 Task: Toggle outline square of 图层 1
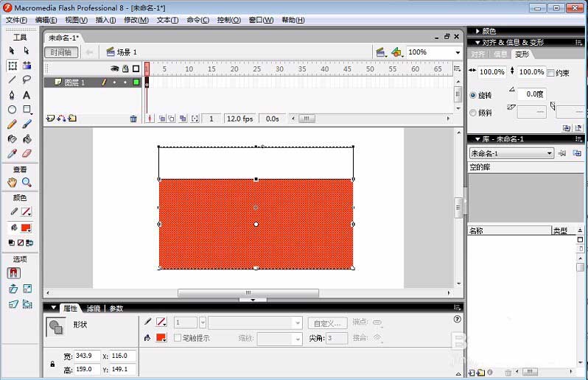point(136,82)
